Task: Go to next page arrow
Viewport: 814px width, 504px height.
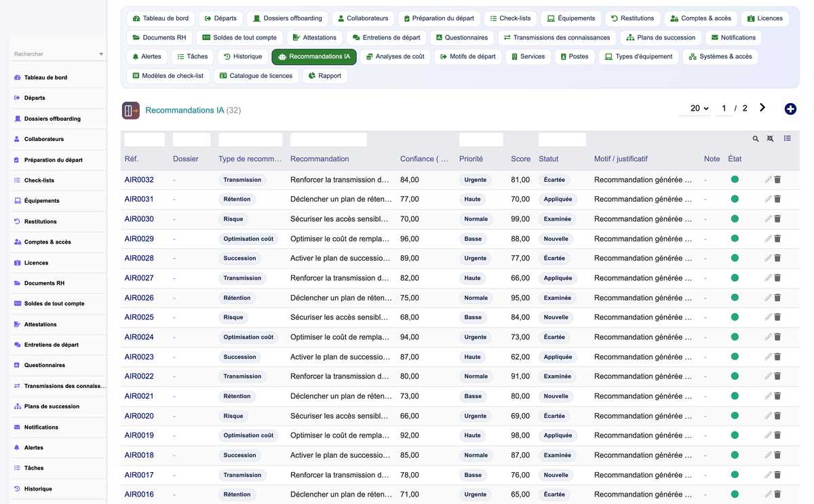Action: (762, 108)
